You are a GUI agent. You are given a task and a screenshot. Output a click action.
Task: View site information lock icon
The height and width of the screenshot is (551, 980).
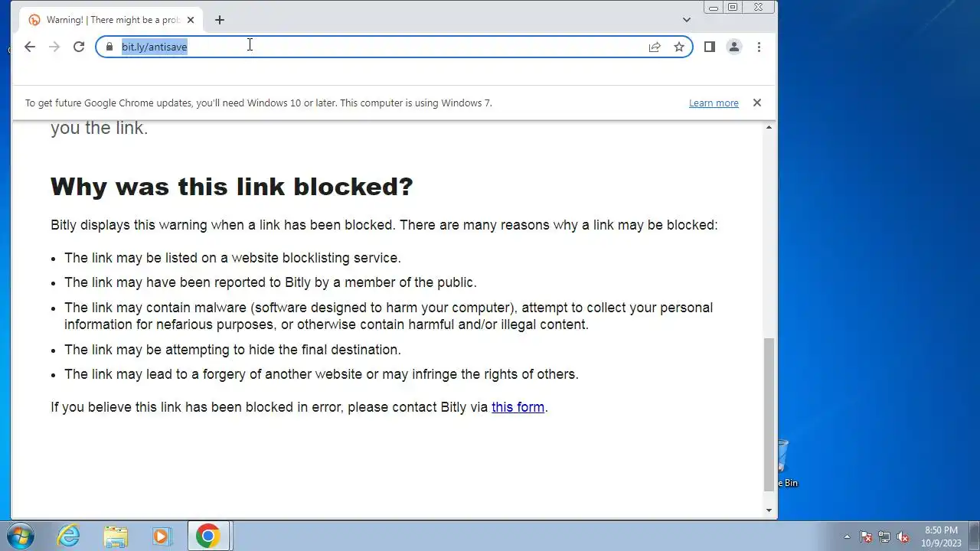click(109, 47)
